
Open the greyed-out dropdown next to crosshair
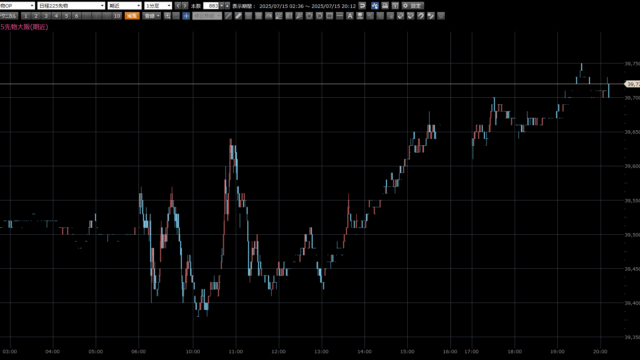tap(207, 16)
